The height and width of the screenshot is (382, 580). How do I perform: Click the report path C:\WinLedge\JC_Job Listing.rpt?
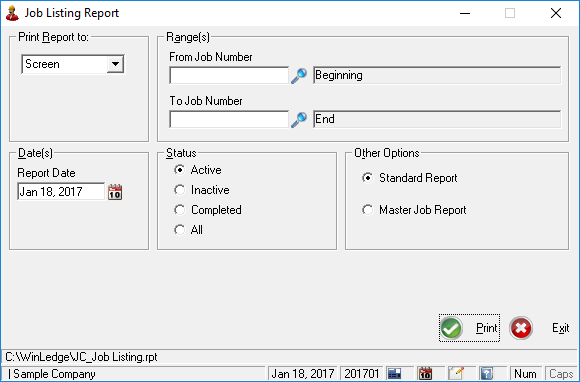81,357
